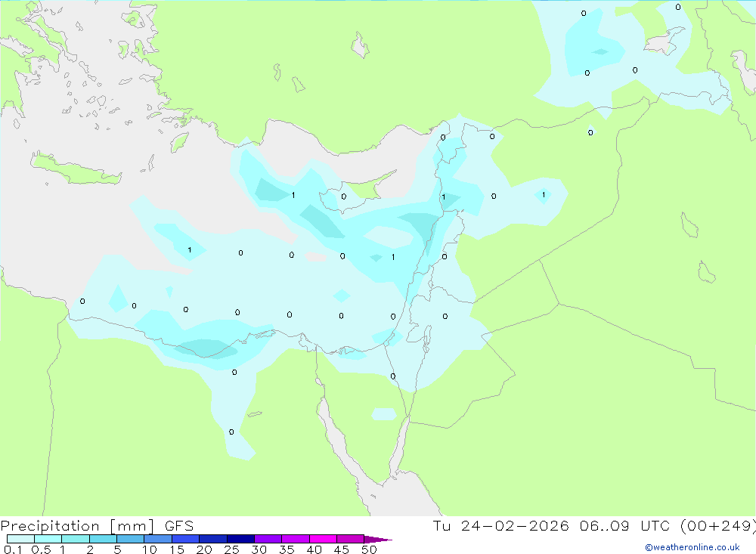Select the 5–10 mm legend color swatch

point(131,539)
